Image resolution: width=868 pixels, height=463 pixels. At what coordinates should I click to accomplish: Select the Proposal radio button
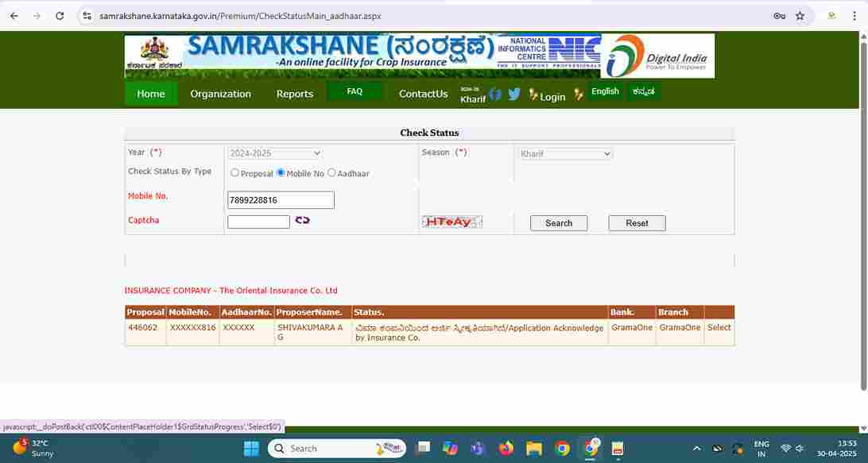coord(234,172)
